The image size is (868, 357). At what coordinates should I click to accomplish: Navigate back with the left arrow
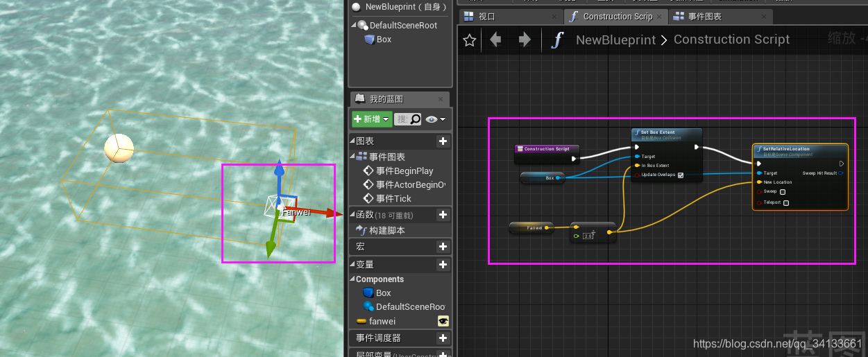(495, 40)
